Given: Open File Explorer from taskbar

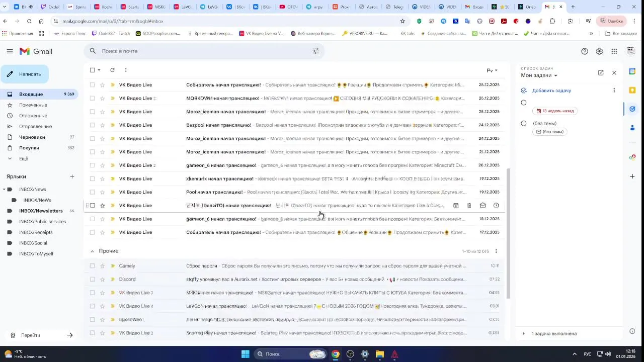Looking at the screenshot, I should (x=380, y=354).
